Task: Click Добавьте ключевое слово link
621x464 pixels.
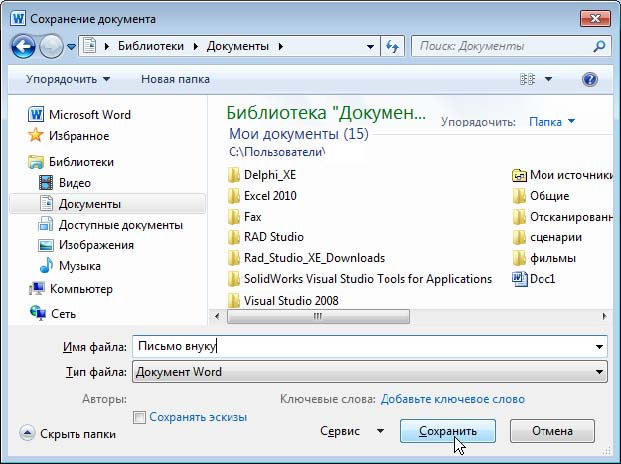Action: [452, 399]
